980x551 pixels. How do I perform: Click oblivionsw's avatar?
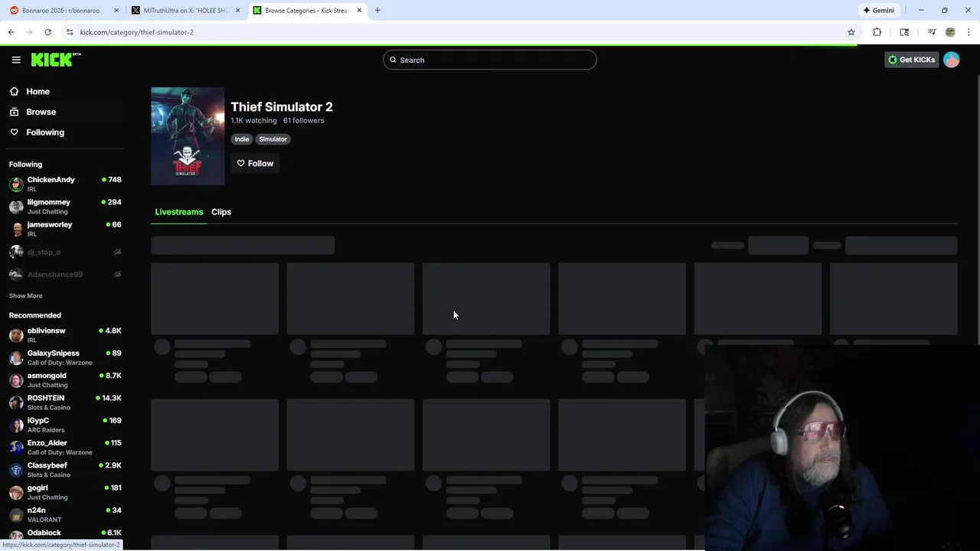pos(16,335)
